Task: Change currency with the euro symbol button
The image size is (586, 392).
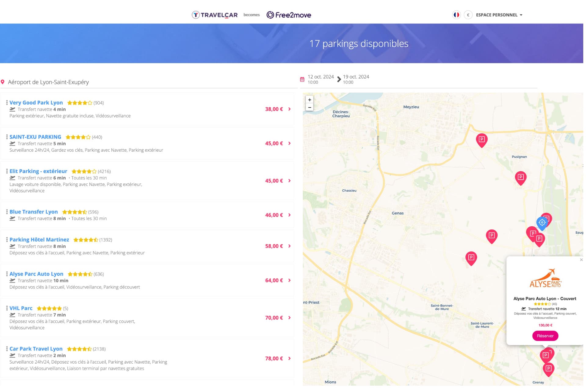Action: (468, 15)
